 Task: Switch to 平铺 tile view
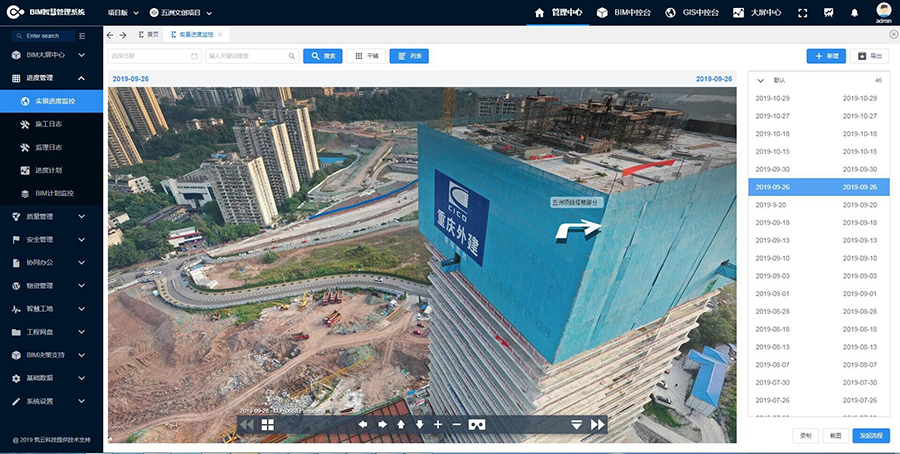[366, 56]
